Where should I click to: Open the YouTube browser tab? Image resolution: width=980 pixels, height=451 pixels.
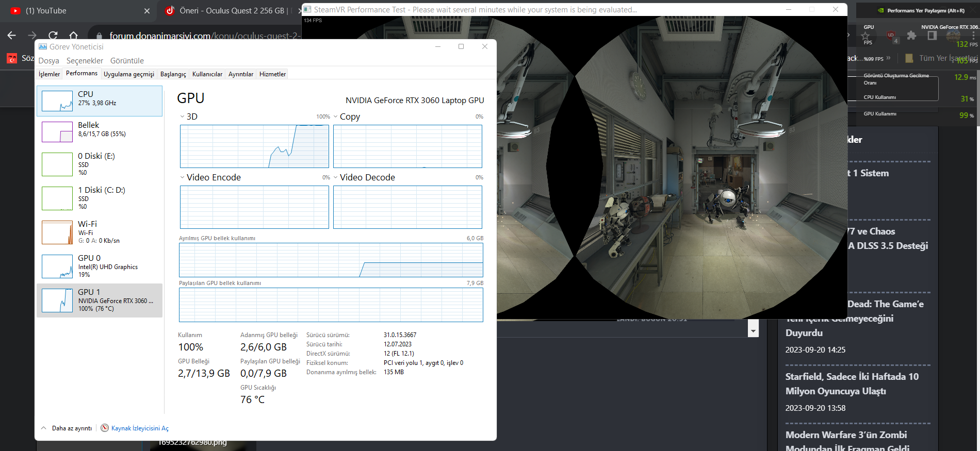(x=77, y=11)
